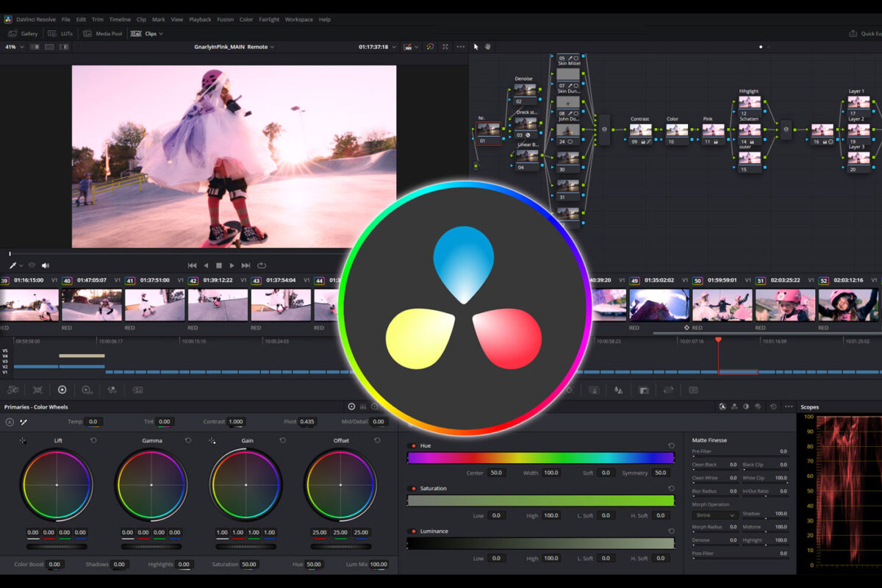Open the File menu
882x588 pixels.
point(66,19)
